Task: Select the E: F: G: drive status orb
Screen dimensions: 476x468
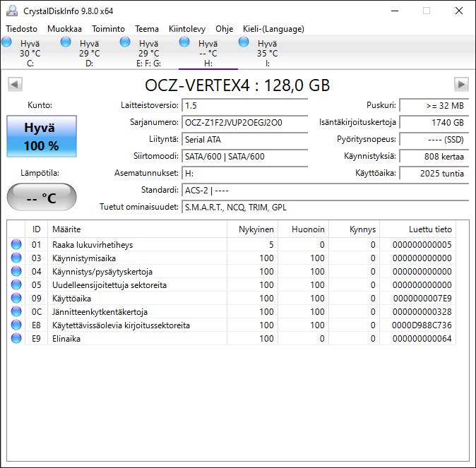Action: tap(125, 42)
